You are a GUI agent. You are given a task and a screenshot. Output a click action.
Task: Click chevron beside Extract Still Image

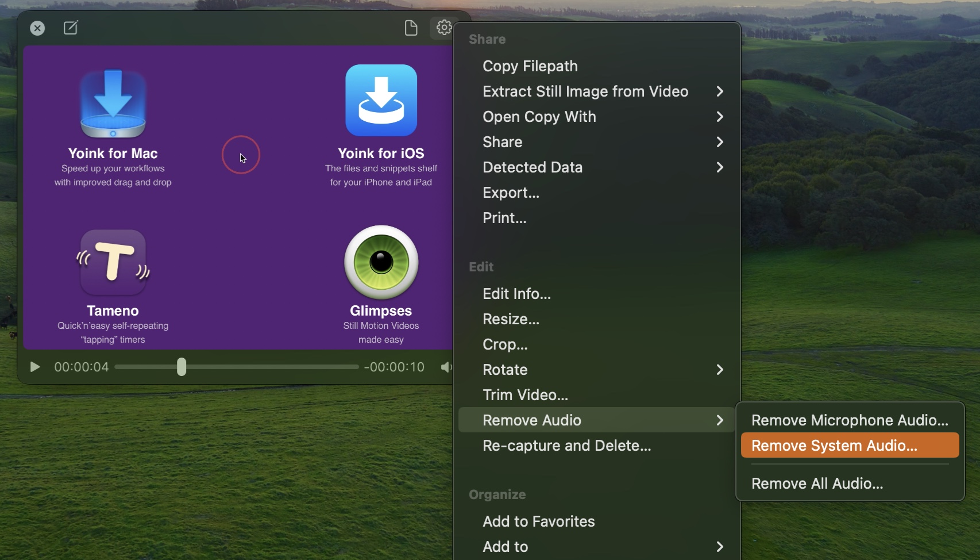(x=720, y=91)
